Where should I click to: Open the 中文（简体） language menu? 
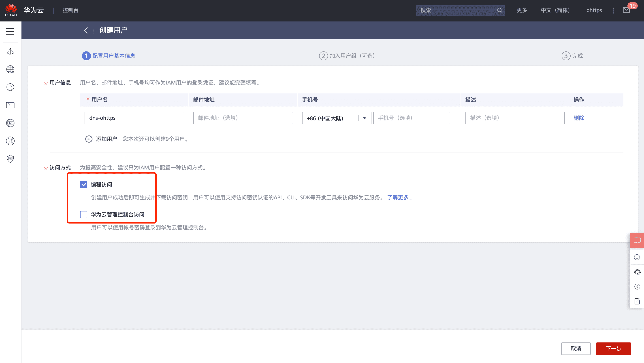[555, 10]
